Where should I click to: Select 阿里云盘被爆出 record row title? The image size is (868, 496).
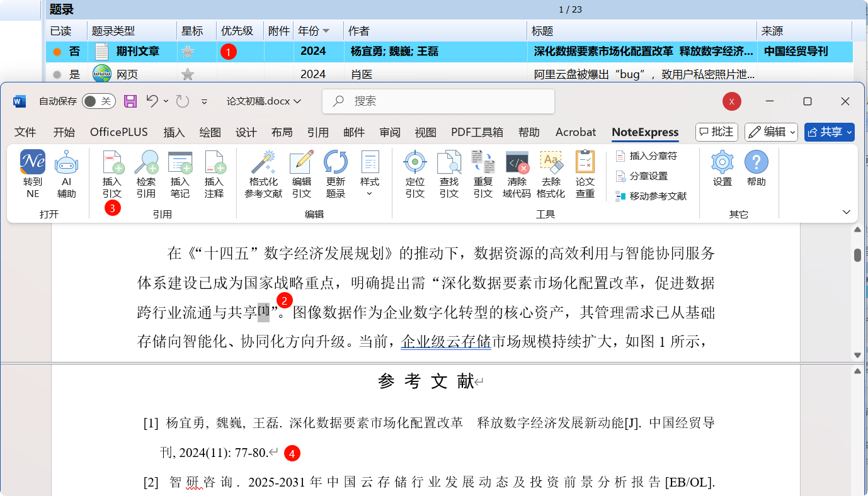pos(643,74)
